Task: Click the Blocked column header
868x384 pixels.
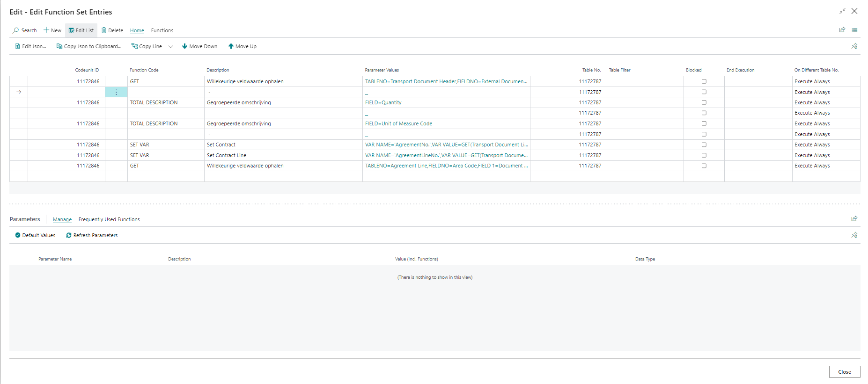Action: [694, 70]
